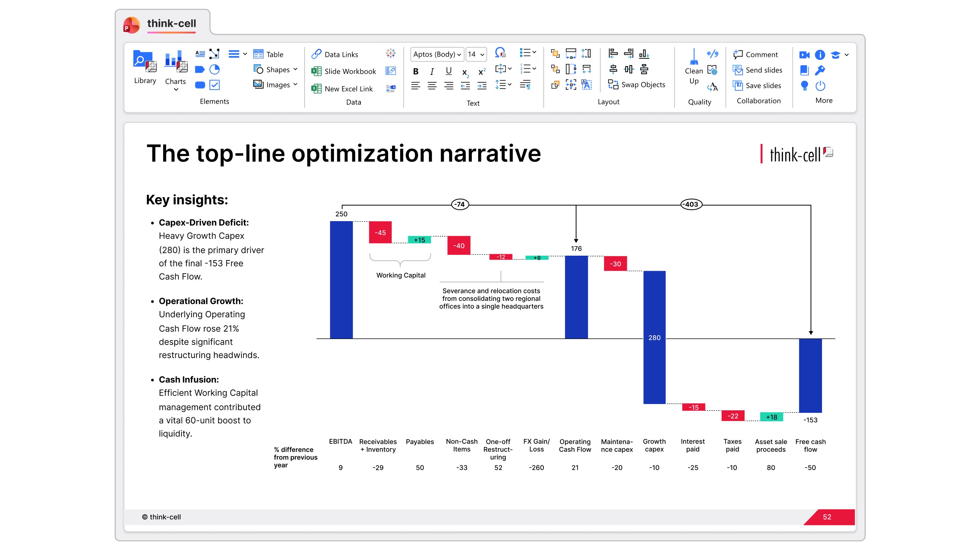Insert a pie chart element

(215, 69)
